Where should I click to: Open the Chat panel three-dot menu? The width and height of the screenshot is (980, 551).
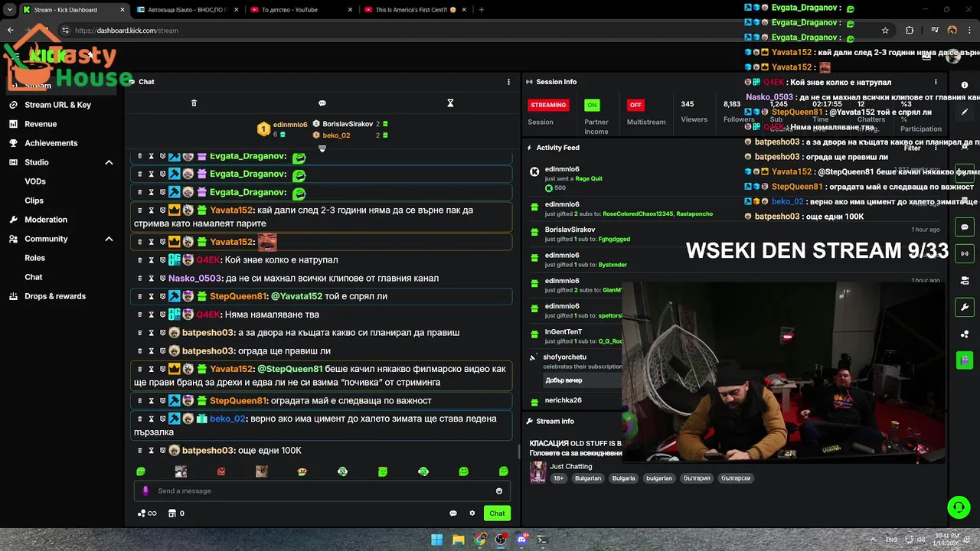508,82
